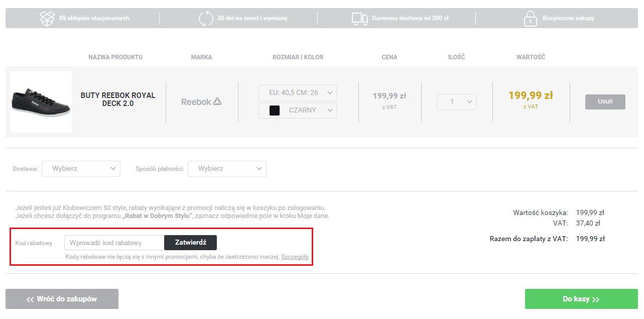Confirm discount code with Zatwierdź
Viewport: 644px width, 319px height.
(191, 243)
